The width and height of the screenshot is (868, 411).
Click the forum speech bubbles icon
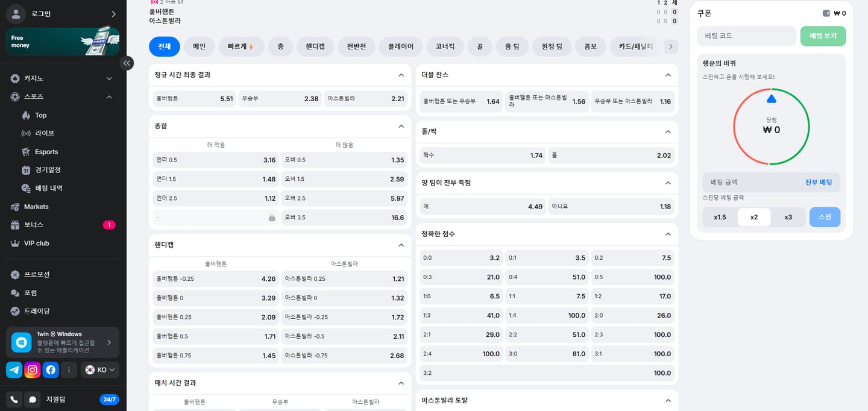pyautogui.click(x=15, y=293)
